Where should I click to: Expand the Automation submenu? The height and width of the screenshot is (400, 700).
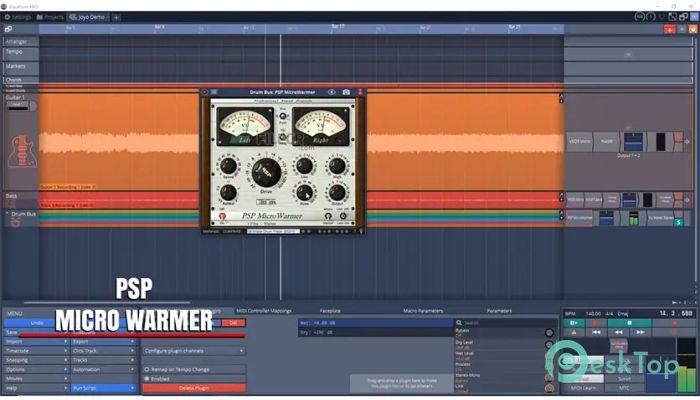coord(103,370)
